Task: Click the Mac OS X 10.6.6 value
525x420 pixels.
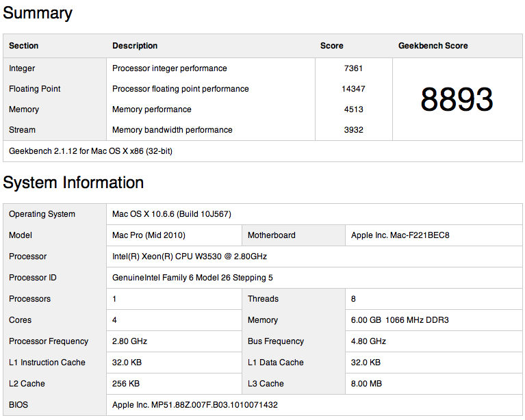Action: (x=171, y=214)
